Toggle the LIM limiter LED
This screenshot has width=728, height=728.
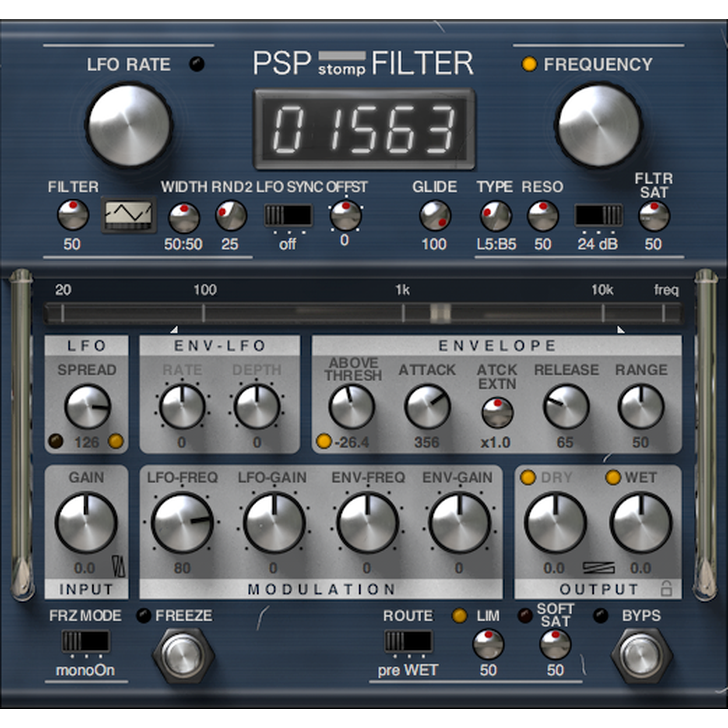[459, 616]
